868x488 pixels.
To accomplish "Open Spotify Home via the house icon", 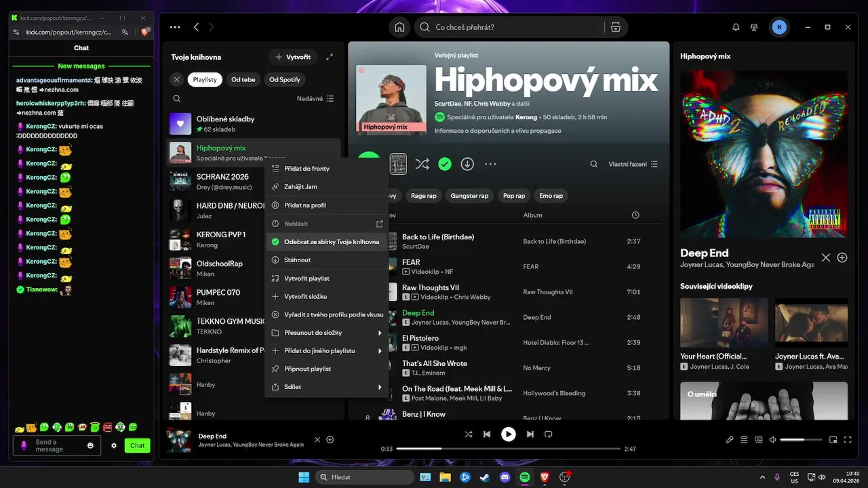I will point(399,27).
